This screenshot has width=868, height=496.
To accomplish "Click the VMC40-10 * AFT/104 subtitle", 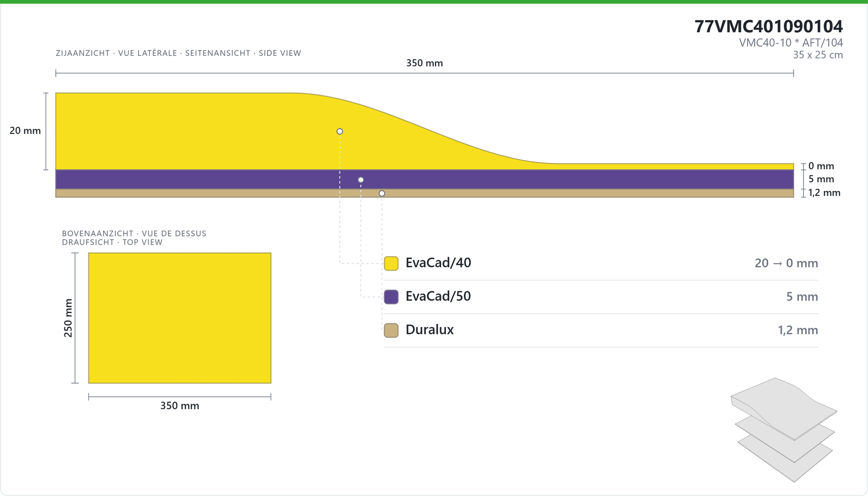I will (x=791, y=43).
